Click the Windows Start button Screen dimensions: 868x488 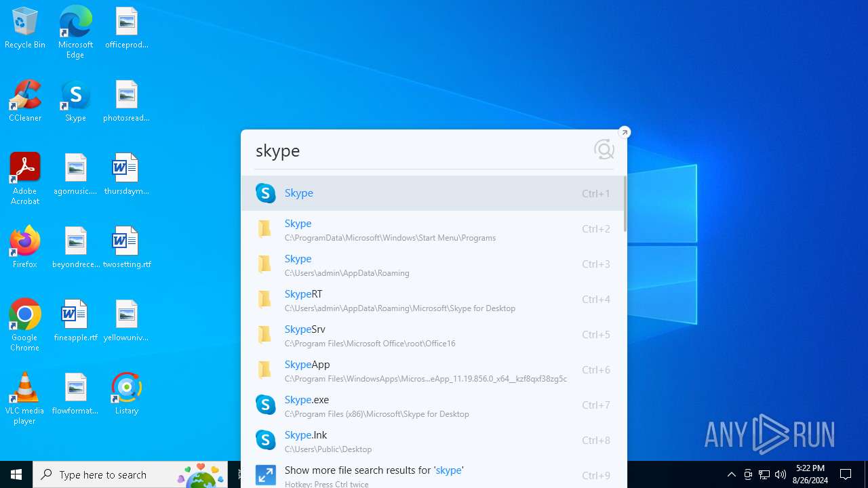(x=16, y=474)
